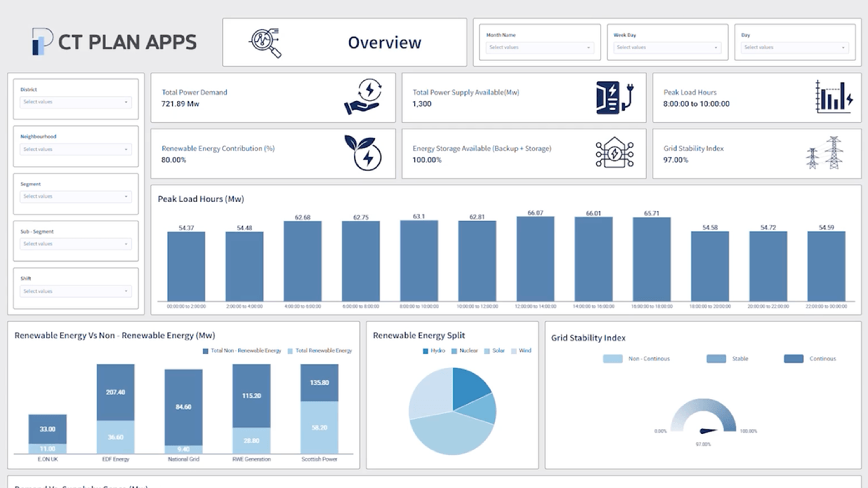Click the 8:00:00 to 10:00:00 bar
The width and height of the screenshot is (868, 488).
pos(419,261)
